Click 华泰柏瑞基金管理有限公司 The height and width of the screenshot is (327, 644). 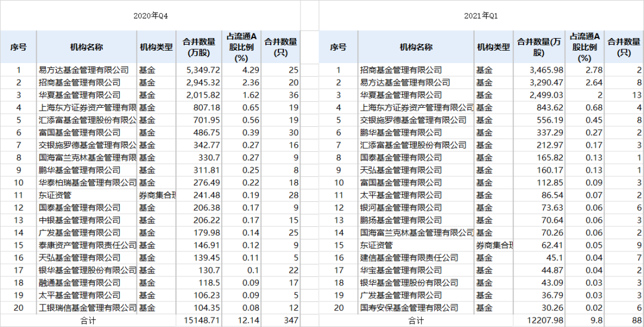pyautogui.click(x=87, y=183)
